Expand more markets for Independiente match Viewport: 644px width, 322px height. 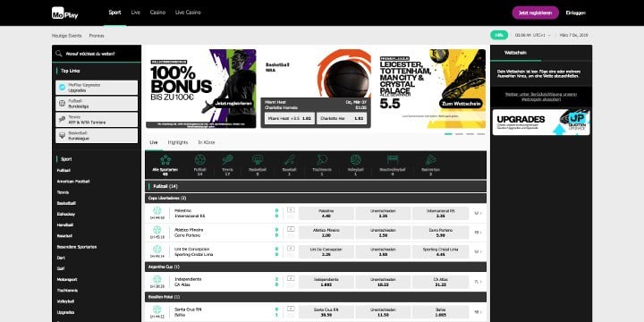click(478, 282)
